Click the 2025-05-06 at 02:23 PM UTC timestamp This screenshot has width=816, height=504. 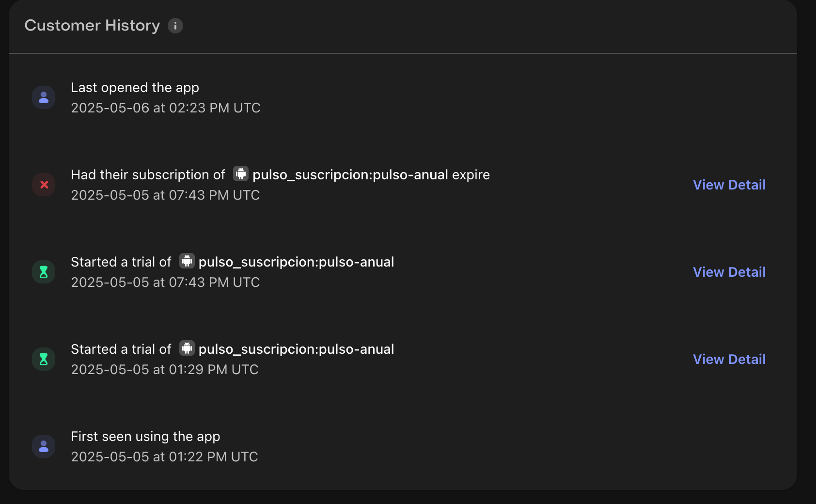(x=166, y=108)
